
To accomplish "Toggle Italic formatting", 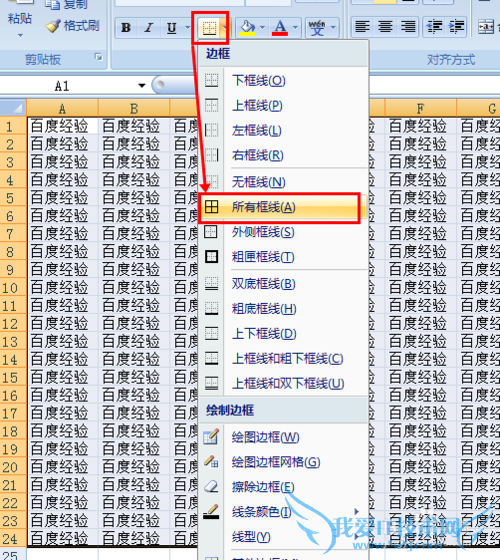I will click(x=149, y=28).
